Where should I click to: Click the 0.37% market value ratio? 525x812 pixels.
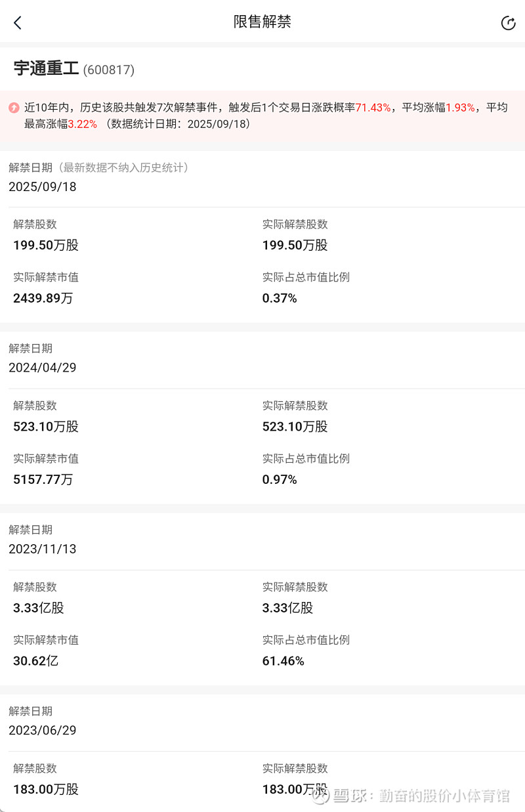280,298
